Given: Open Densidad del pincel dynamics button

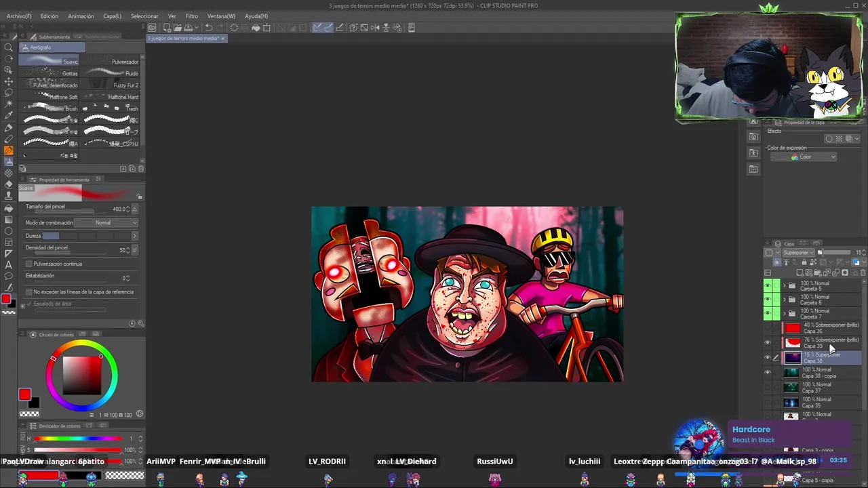Looking at the screenshot, I should point(135,250).
